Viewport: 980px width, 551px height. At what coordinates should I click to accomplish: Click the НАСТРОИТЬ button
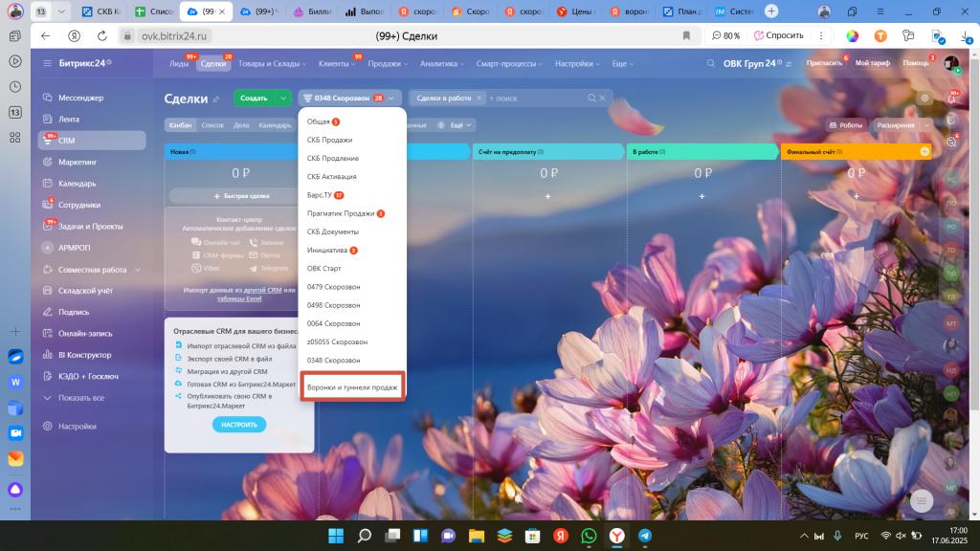click(238, 424)
